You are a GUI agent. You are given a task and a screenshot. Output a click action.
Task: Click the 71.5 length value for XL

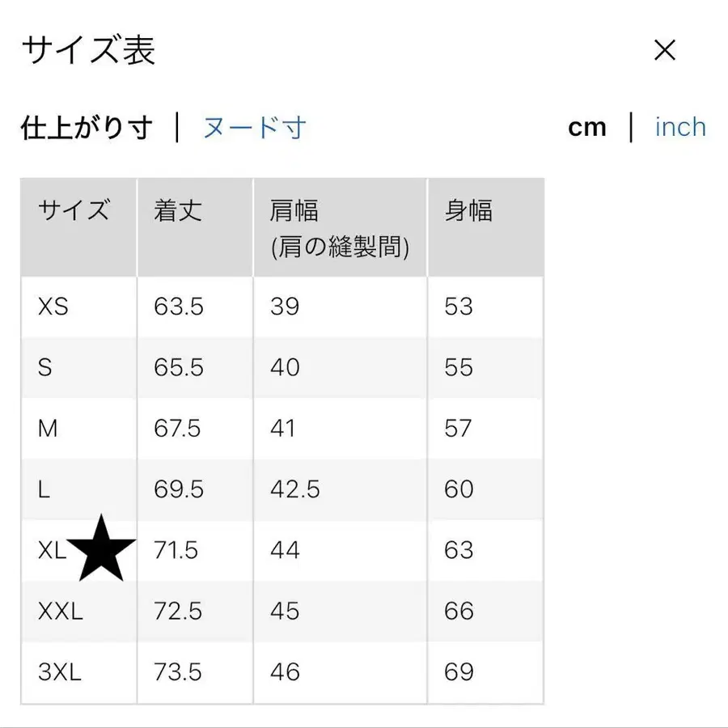[x=176, y=550]
